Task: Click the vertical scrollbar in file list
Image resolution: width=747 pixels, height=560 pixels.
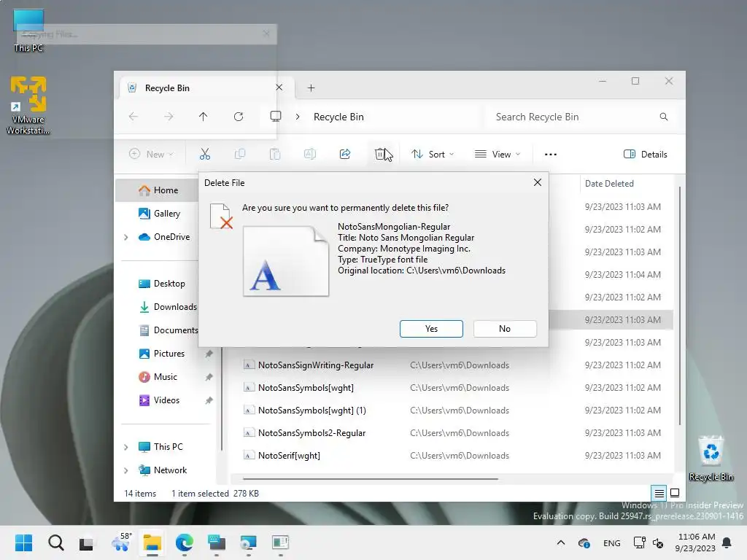Action: [679, 305]
